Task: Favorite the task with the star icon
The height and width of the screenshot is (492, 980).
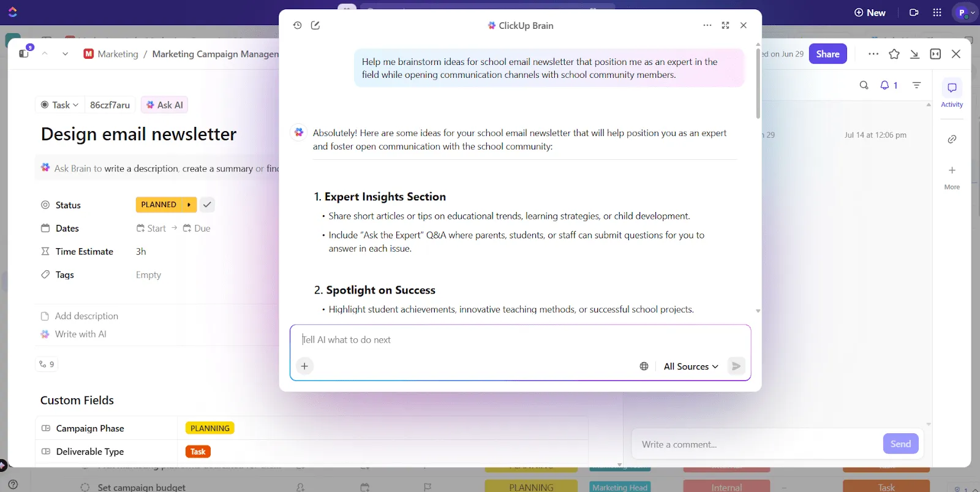Action: [x=894, y=54]
